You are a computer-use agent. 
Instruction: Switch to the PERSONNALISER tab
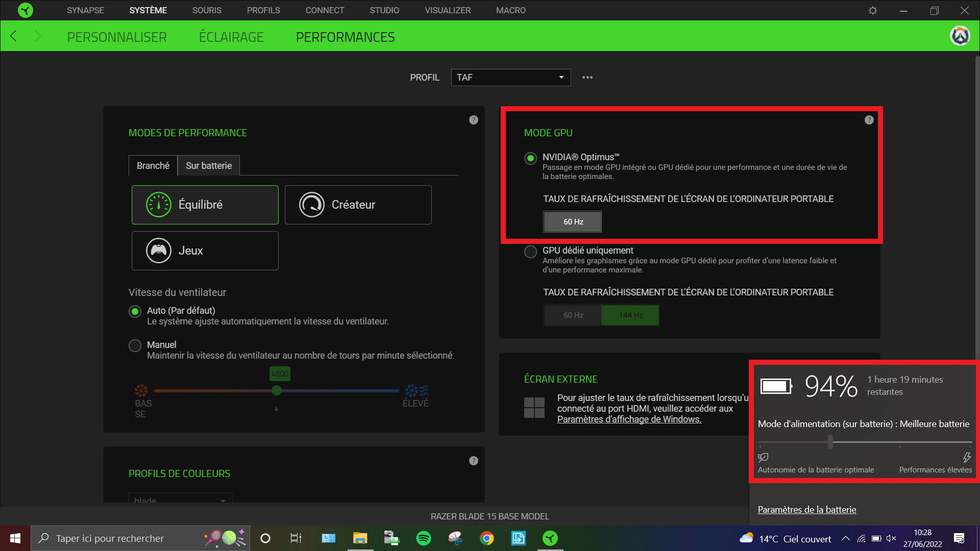click(x=117, y=37)
